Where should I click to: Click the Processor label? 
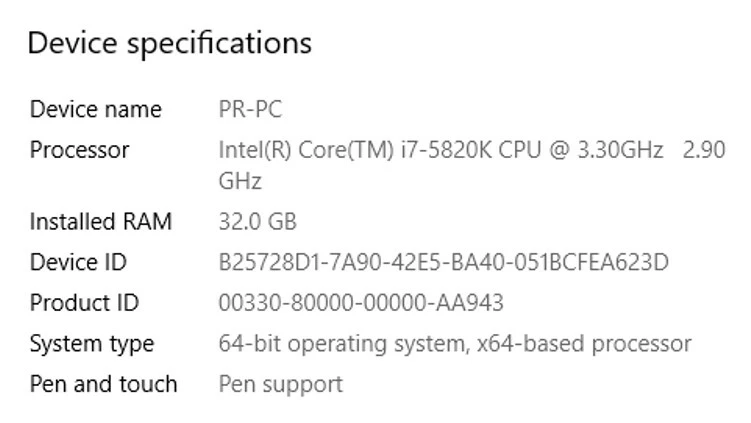click(x=79, y=150)
